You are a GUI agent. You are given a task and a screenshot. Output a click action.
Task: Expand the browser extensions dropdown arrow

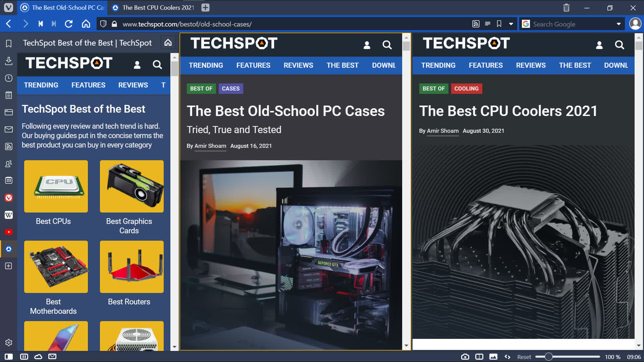coord(511,24)
